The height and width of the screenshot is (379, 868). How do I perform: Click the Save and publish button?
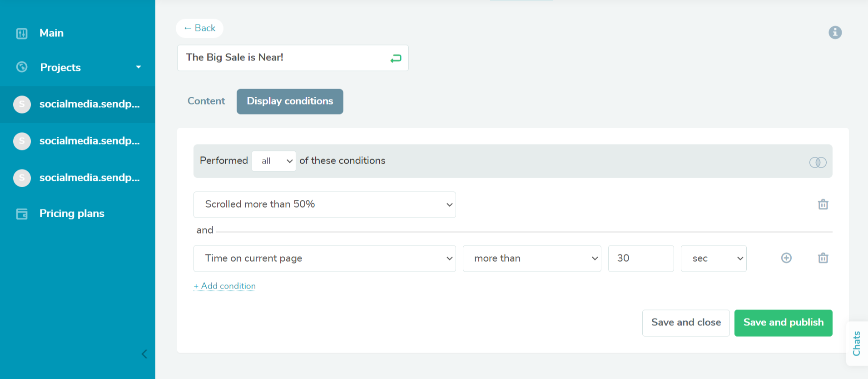[x=783, y=323]
